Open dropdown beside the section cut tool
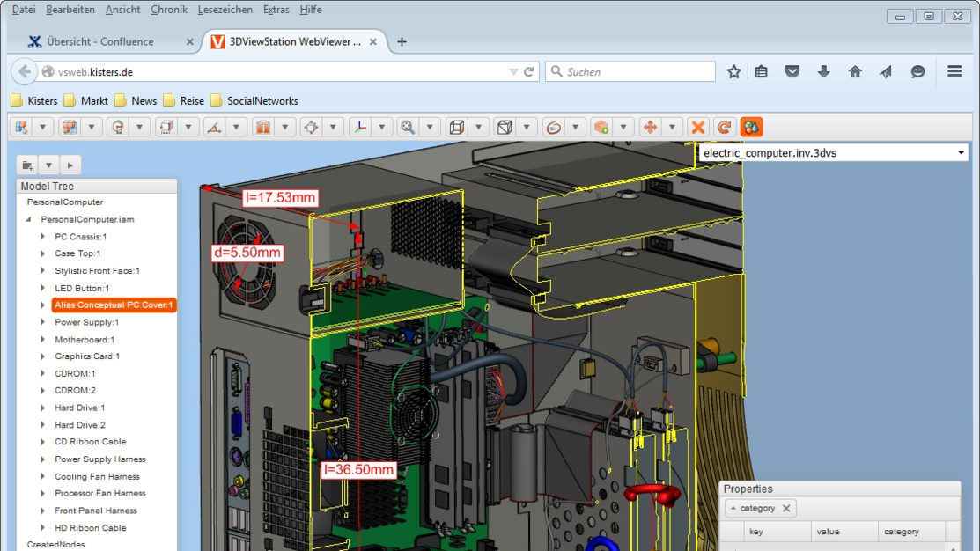The image size is (980, 551). (x=285, y=128)
